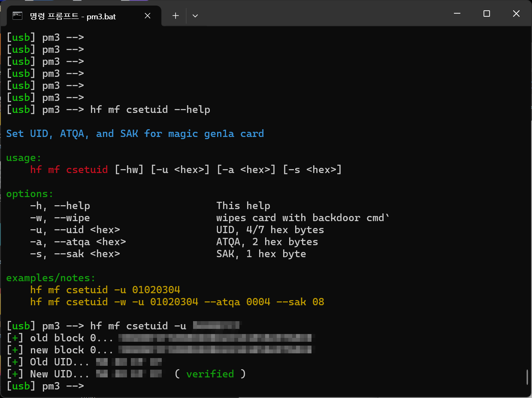
Task: Minimize the terminal window
Action: pyautogui.click(x=457, y=14)
